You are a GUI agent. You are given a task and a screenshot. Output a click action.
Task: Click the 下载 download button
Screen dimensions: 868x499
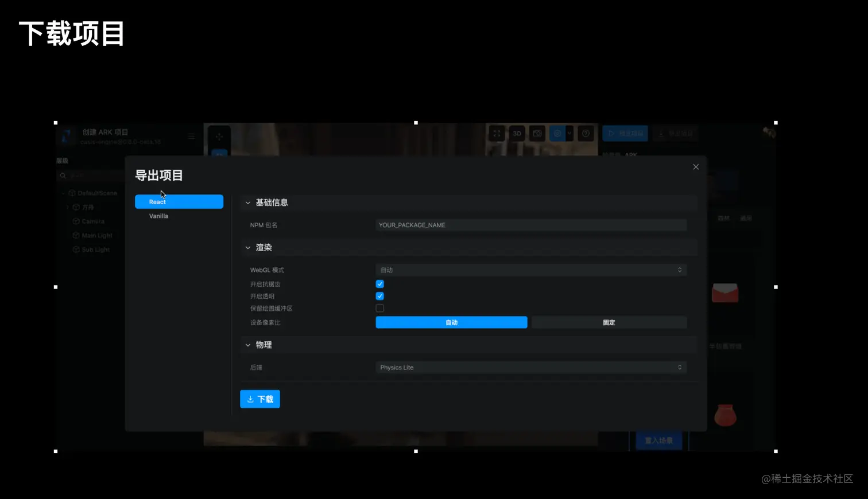click(x=260, y=399)
